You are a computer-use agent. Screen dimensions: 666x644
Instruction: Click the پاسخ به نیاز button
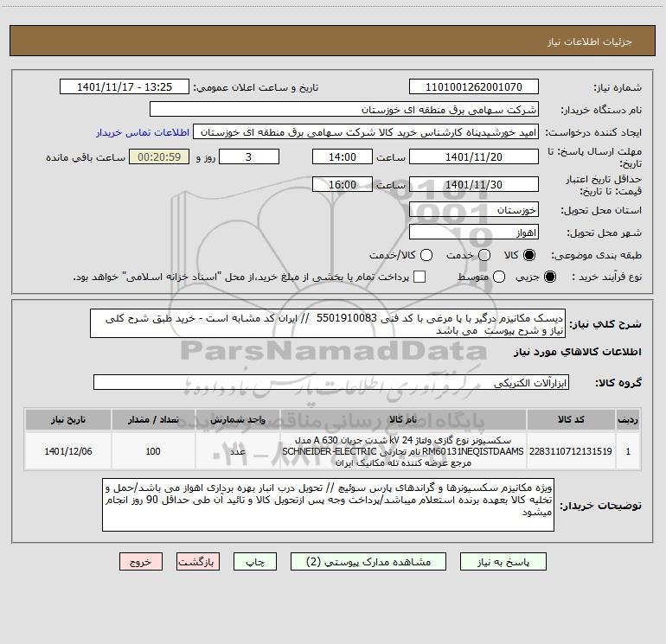click(503, 562)
